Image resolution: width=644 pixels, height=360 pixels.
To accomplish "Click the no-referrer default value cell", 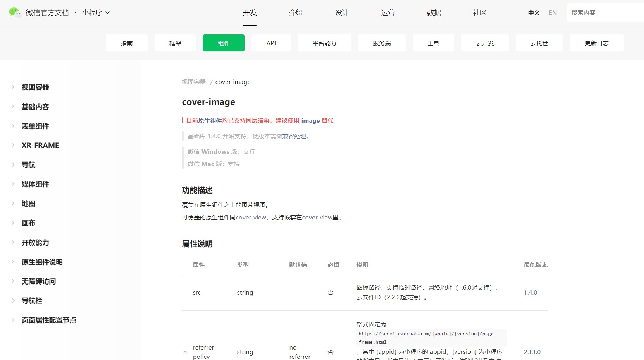I will click(300, 352).
